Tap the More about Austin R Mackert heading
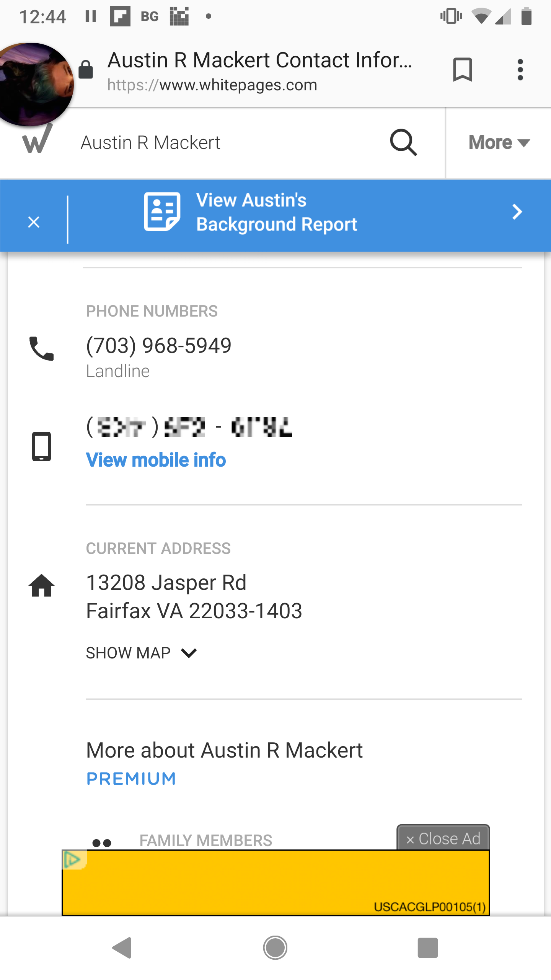This screenshot has height=980, width=551. pyautogui.click(x=225, y=750)
